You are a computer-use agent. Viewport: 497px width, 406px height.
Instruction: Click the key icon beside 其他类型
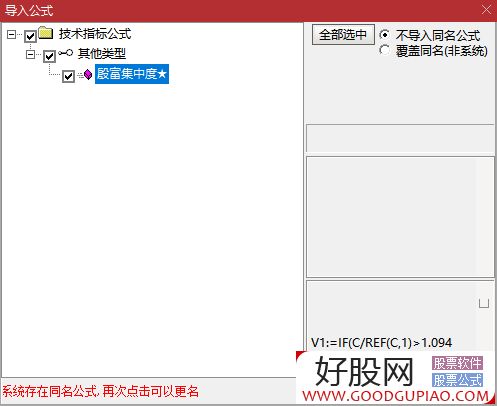tap(65, 53)
